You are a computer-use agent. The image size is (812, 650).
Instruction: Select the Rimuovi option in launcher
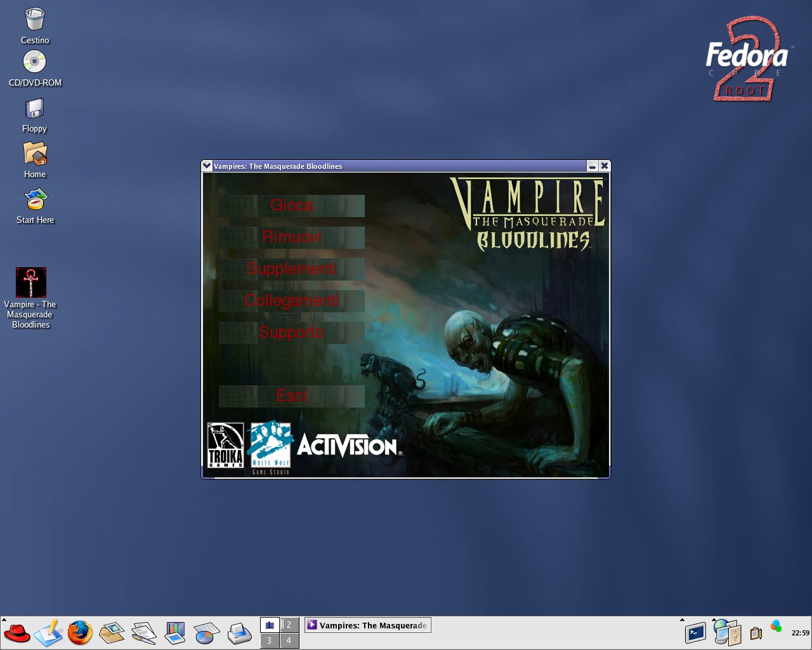point(292,237)
